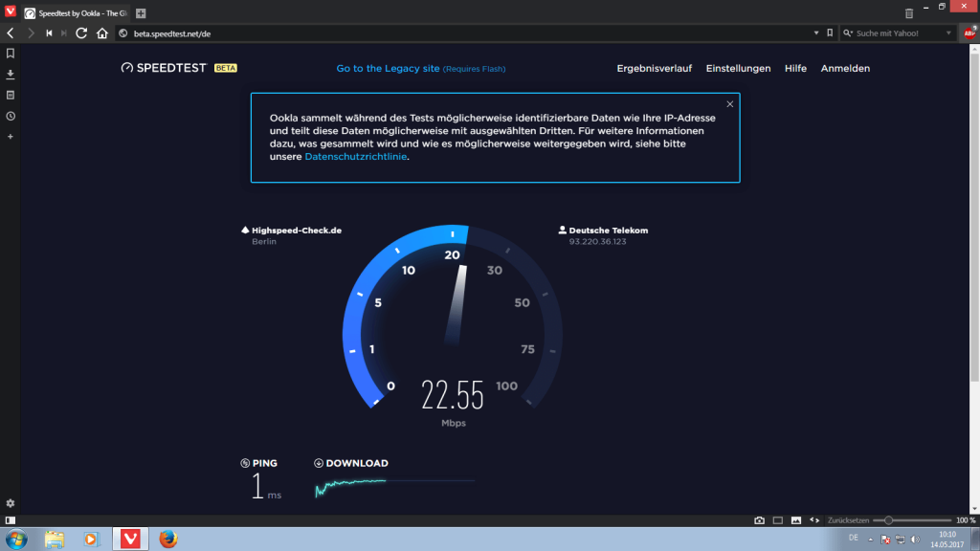Expand the address bar history dropdown

(816, 33)
